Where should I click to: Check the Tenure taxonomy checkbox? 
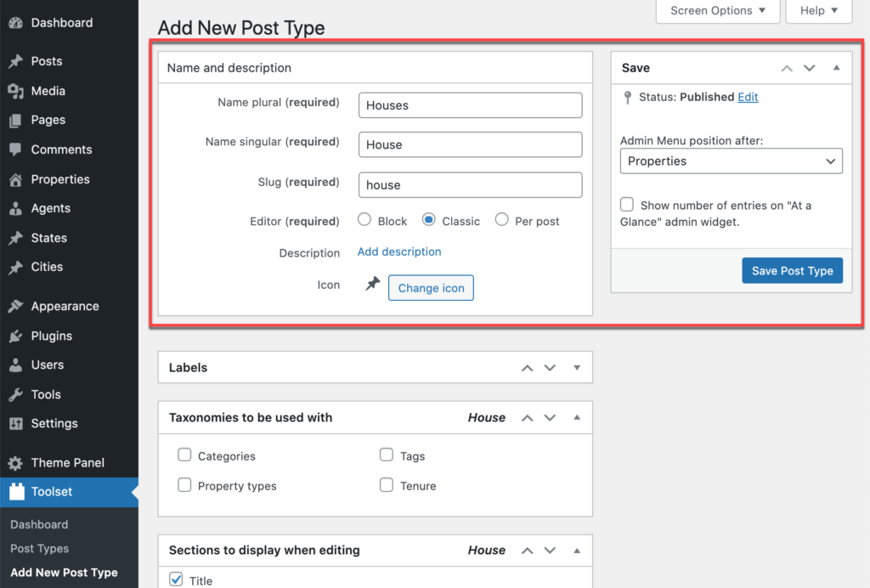coord(387,485)
